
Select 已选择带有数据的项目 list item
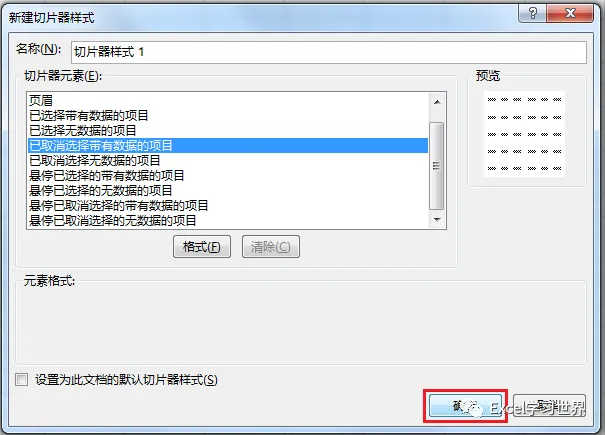pos(228,115)
